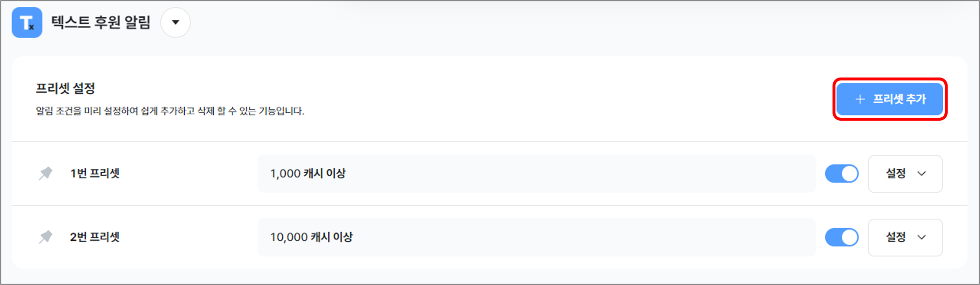
Task: Click the 텍스트 후원 알림 title
Action: [101, 23]
